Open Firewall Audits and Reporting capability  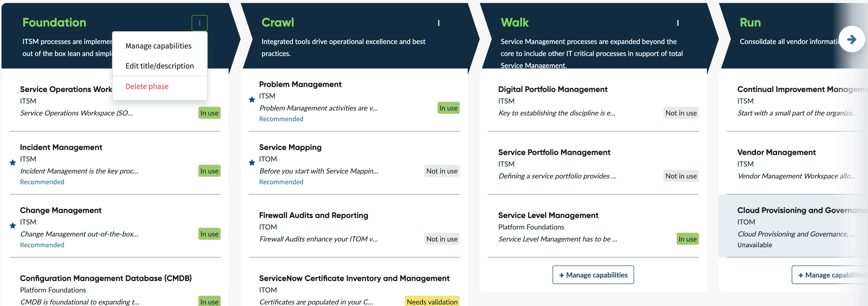[x=313, y=215]
